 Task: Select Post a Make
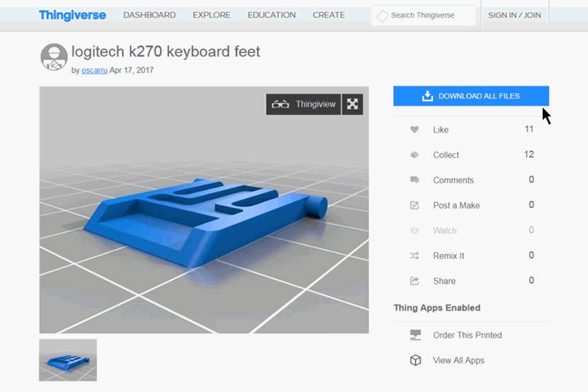pos(456,205)
